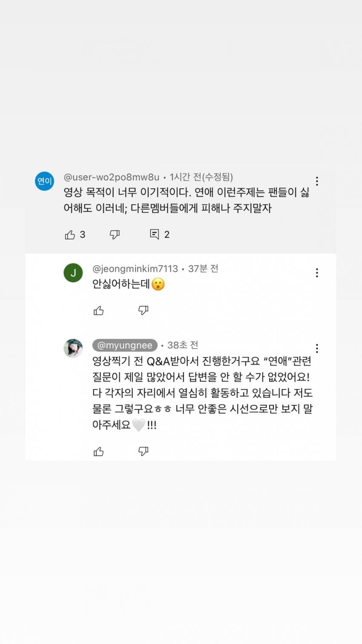Tap the highlighted @myungnee username chip

point(125,345)
